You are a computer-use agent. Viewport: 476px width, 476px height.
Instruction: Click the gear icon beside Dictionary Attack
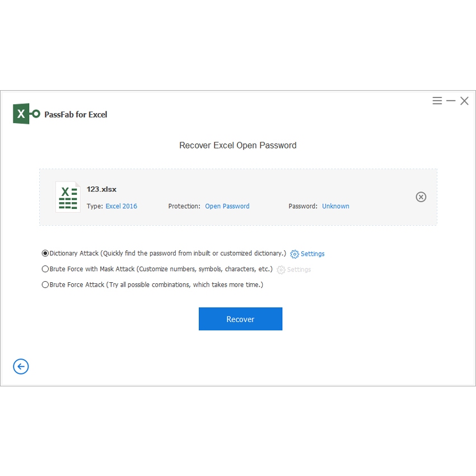tap(295, 254)
